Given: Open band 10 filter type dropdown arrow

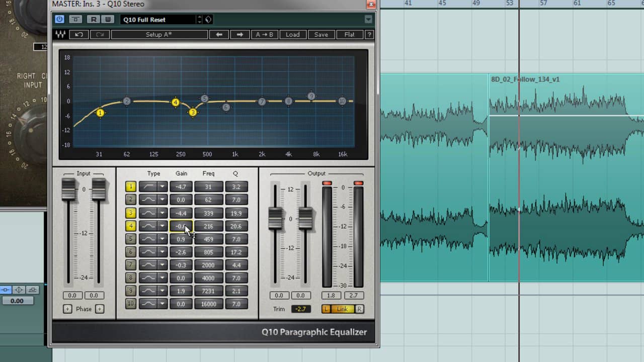Looking at the screenshot, I should [x=162, y=304].
